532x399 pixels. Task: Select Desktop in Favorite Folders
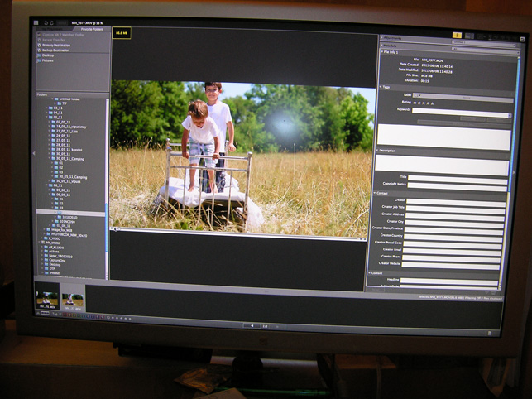point(48,55)
